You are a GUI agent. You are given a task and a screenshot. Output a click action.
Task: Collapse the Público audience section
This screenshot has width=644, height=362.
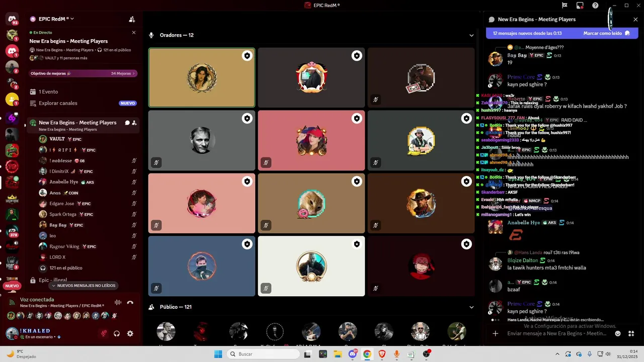coord(471,307)
